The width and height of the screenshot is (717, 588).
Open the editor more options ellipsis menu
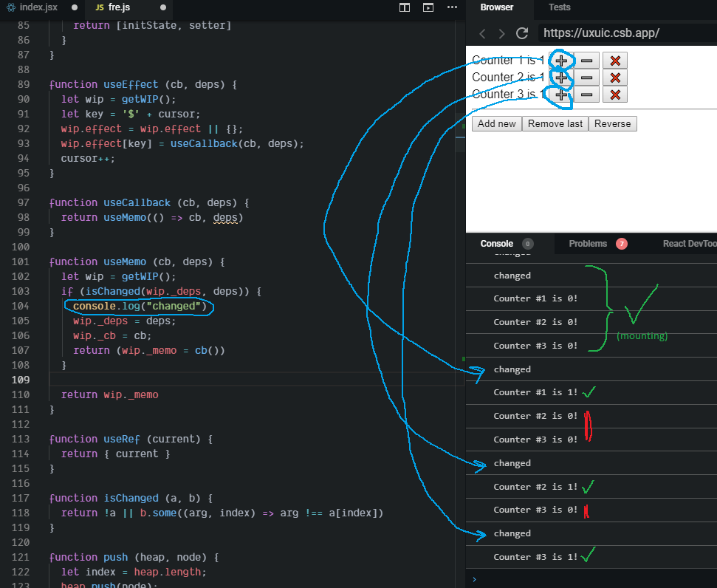coord(452,7)
